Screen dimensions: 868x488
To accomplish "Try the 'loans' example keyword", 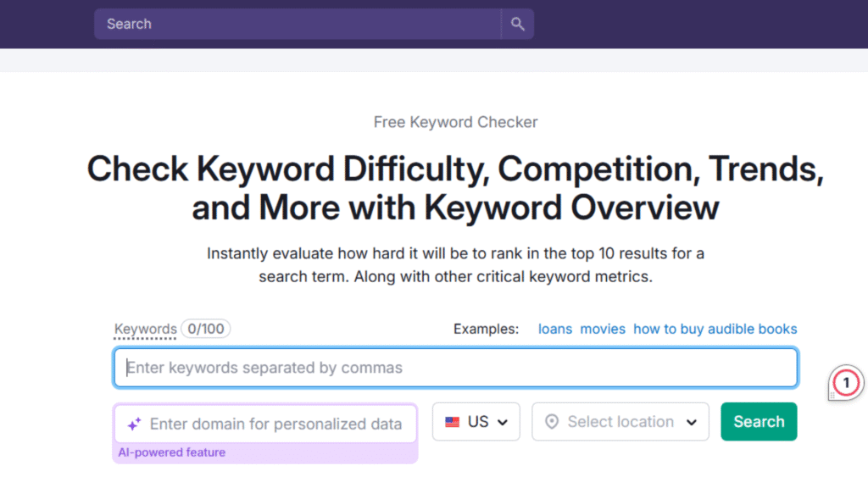I will (x=555, y=329).
